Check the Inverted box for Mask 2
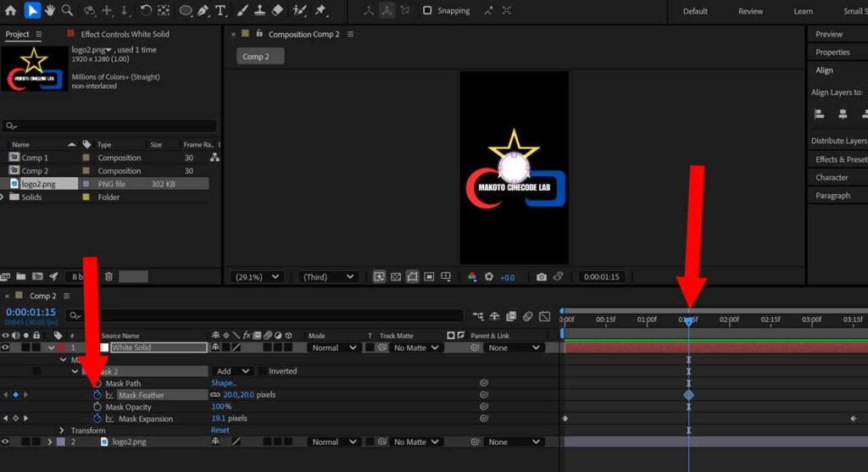Viewport: 868px width, 472px height. [x=263, y=371]
